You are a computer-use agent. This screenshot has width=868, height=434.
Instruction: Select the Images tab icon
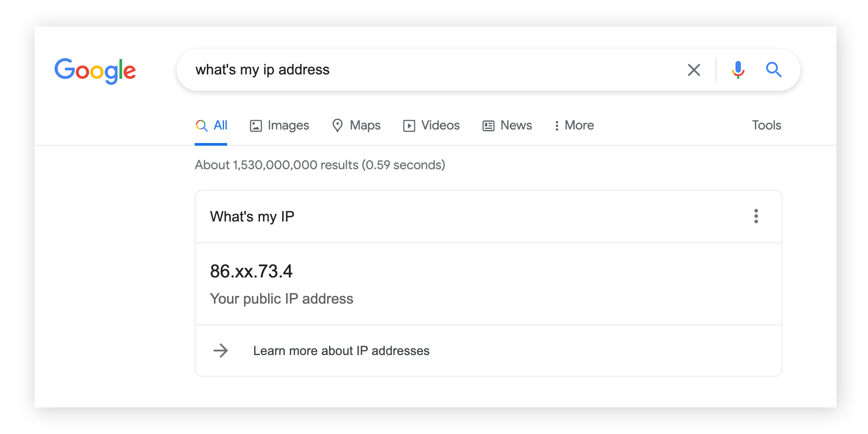pos(256,125)
